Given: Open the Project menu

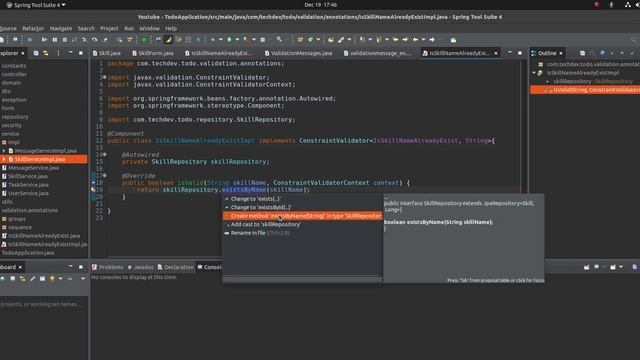Looking at the screenshot, I should click(x=109, y=28).
